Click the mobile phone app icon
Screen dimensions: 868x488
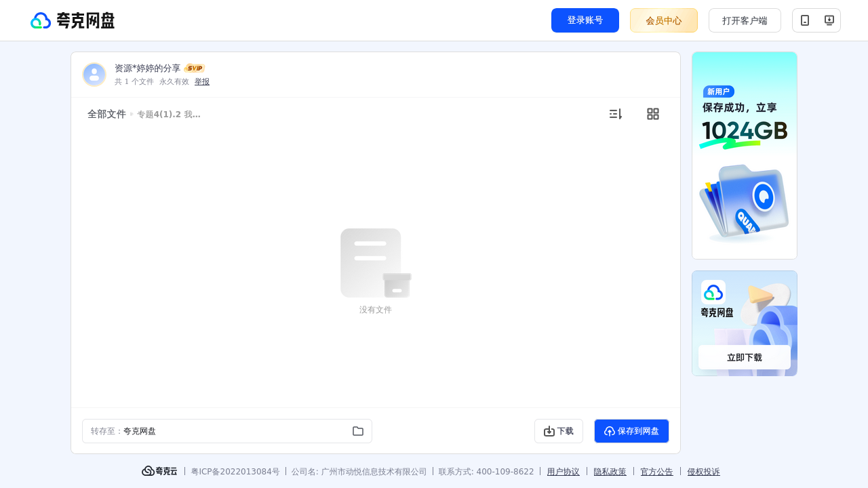click(x=805, y=20)
